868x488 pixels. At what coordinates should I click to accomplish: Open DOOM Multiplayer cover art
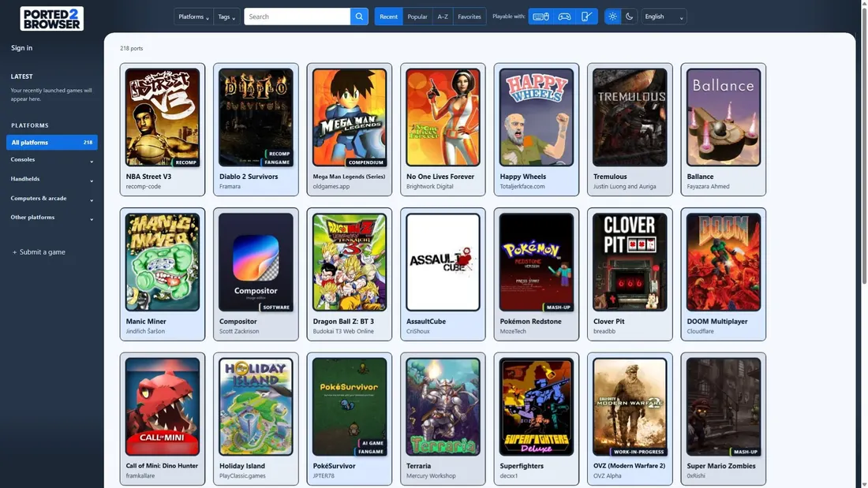(x=724, y=263)
